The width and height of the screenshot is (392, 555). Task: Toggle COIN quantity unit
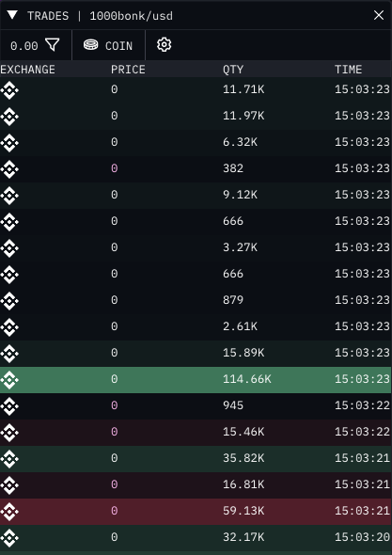pos(108,45)
